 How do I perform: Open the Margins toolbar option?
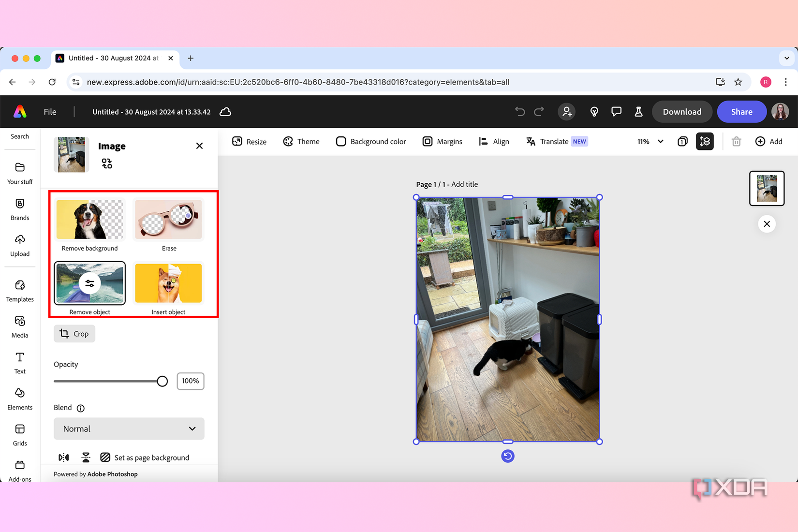point(443,142)
